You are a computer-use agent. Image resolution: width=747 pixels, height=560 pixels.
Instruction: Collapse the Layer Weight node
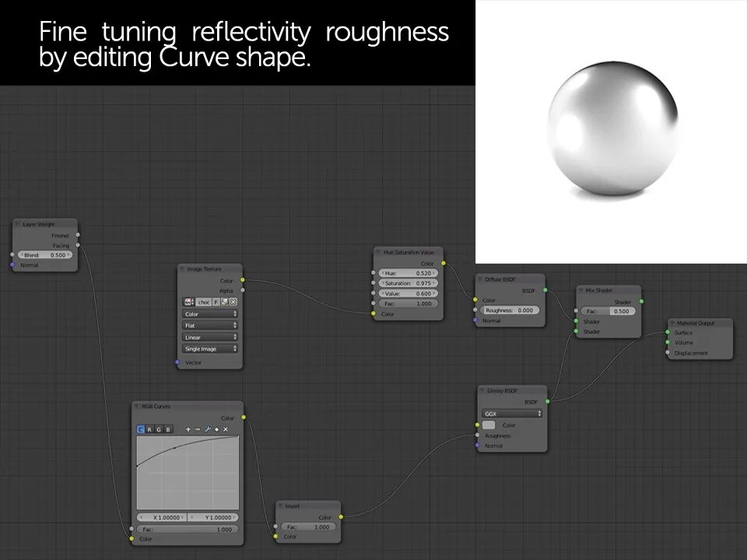click(17, 224)
